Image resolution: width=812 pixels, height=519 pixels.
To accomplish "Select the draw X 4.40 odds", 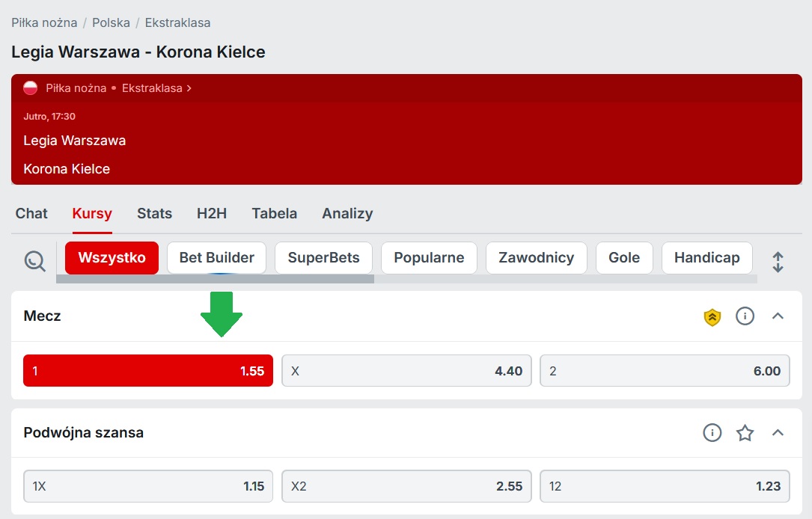I will point(406,371).
